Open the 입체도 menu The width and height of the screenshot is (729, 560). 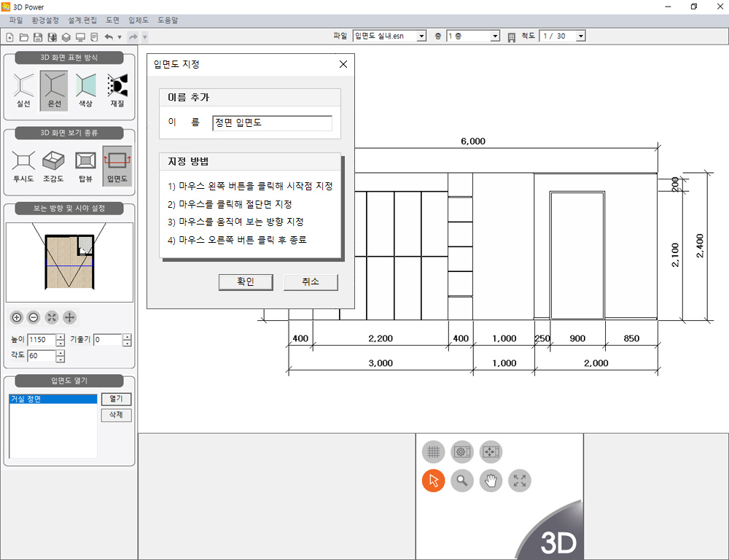click(137, 20)
